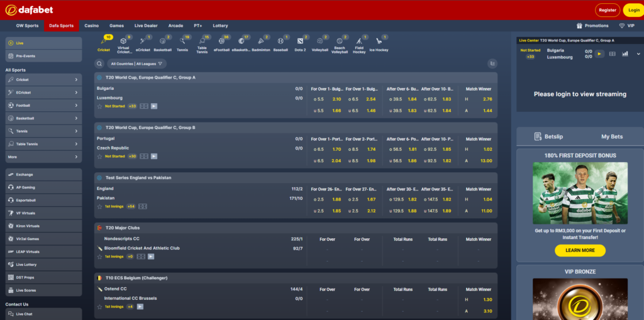This screenshot has height=320, width=644.
Task: Open the VIP link
Action: (627, 26)
